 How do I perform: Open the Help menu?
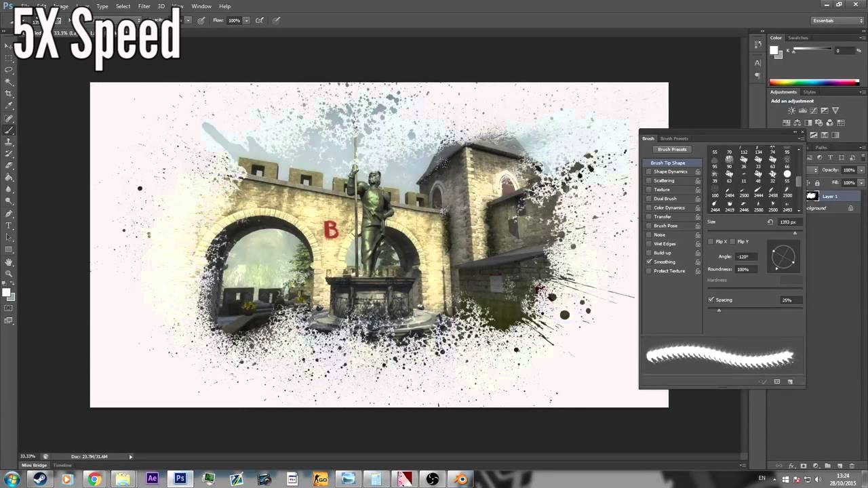tap(224, 6)
